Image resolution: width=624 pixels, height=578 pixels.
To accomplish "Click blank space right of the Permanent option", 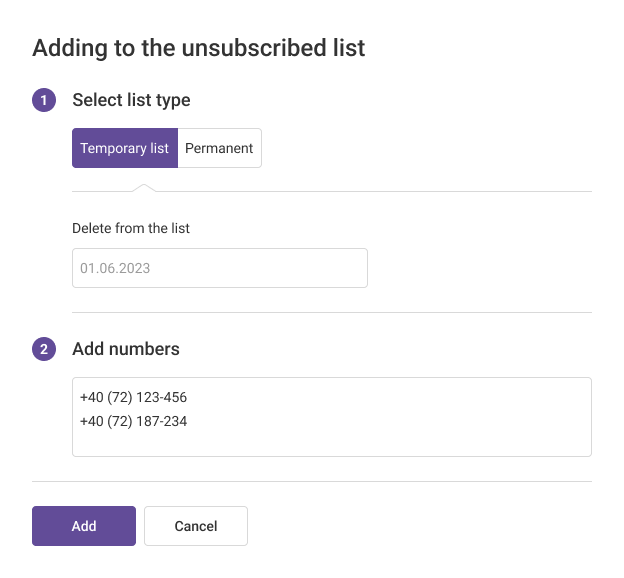I will click(x=420, y=148).
